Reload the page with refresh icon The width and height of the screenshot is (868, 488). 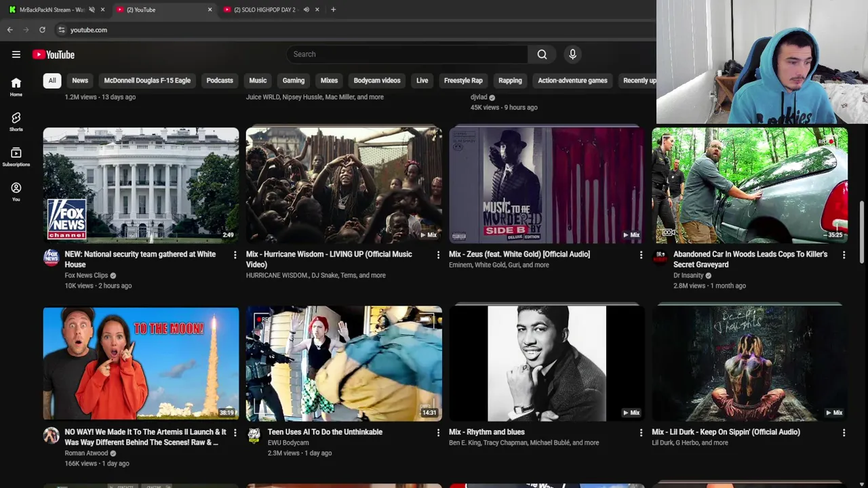(42, 30)
